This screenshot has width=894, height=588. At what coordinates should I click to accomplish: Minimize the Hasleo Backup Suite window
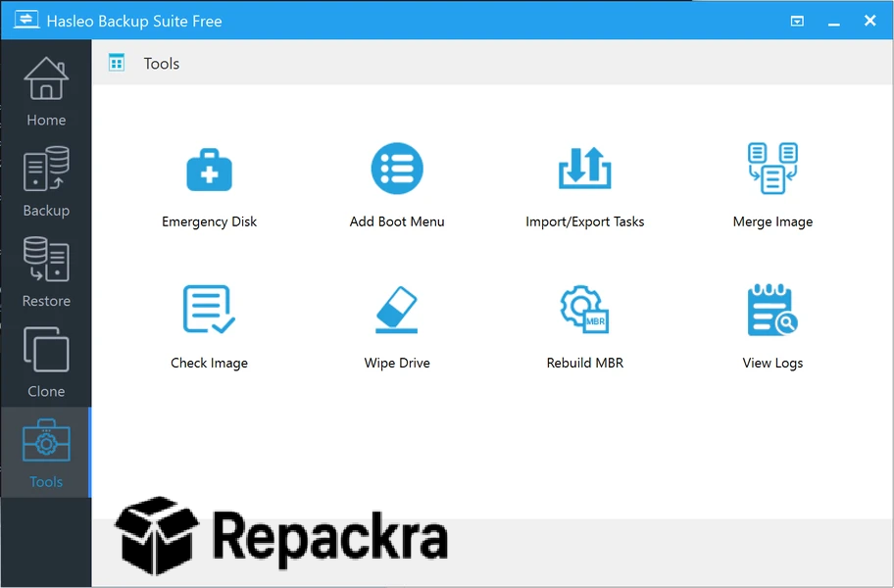(x=833, y=22)
